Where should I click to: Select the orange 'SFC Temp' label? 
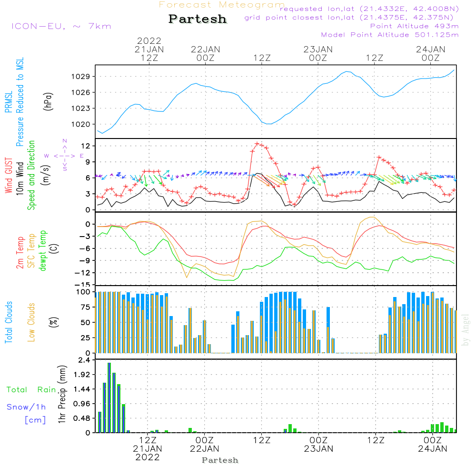coord(31,251)
